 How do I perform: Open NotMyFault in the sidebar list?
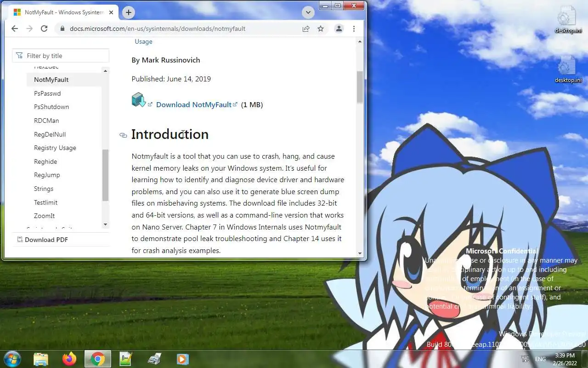(51, 80)
